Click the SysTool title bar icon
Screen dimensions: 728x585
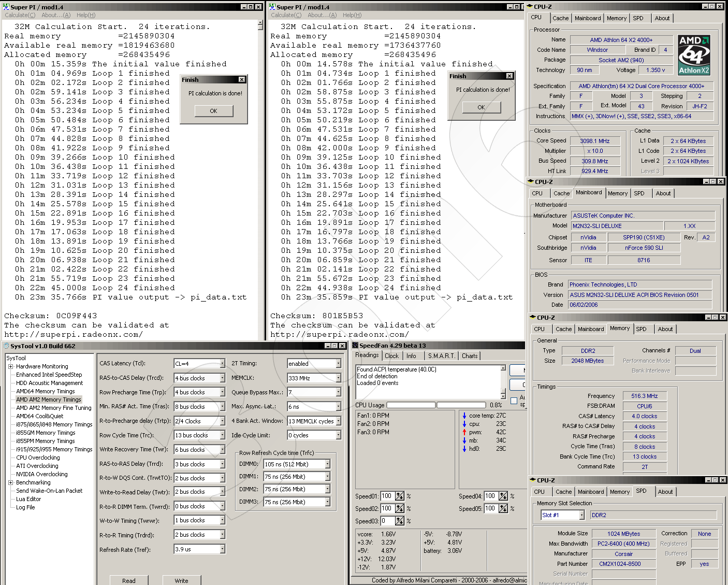6,346
